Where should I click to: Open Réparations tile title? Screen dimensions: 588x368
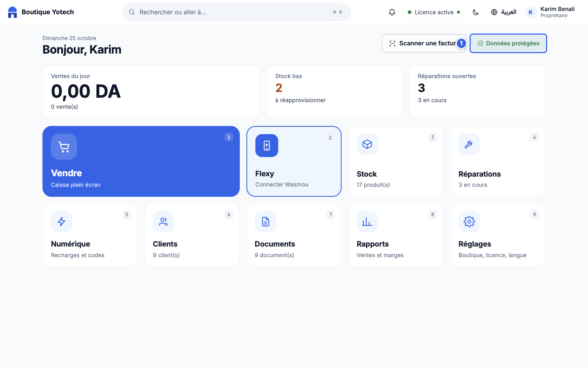pyautogui.click(x=479, y=174)
